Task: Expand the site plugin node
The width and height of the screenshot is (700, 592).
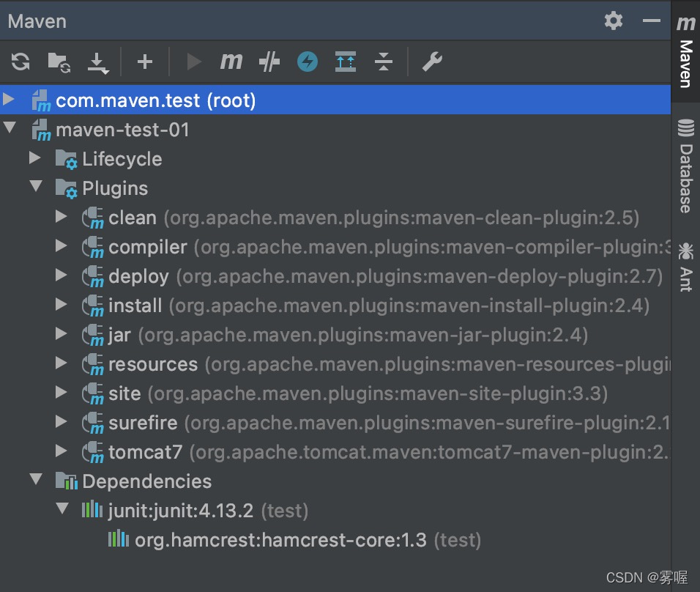Action: (x=62, y=392)
